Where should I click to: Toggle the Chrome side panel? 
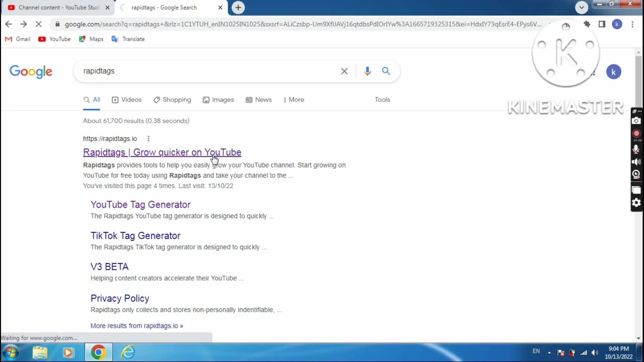[602, 24]
